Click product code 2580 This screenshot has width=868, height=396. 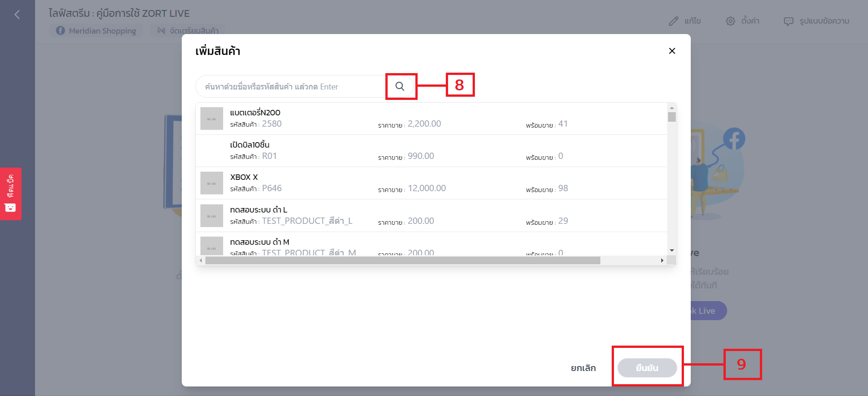point(272,124)
